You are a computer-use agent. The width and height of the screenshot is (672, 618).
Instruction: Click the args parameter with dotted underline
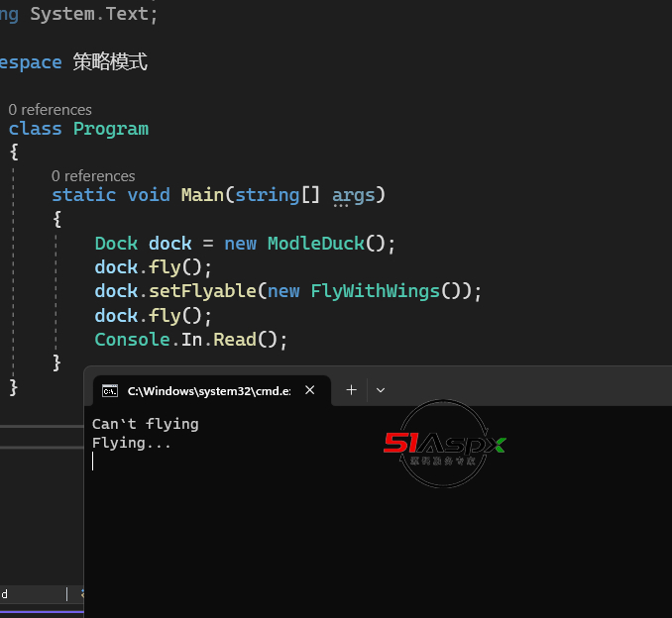click(354, 195)
